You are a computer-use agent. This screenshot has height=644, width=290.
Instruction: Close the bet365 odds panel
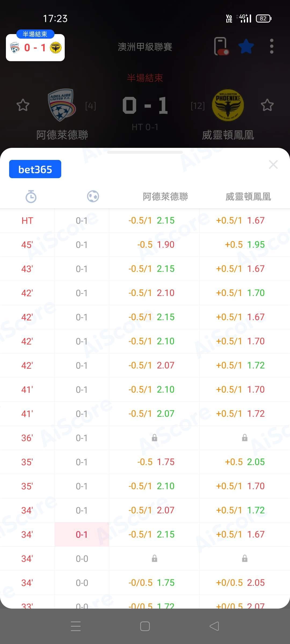pos(273,164)
